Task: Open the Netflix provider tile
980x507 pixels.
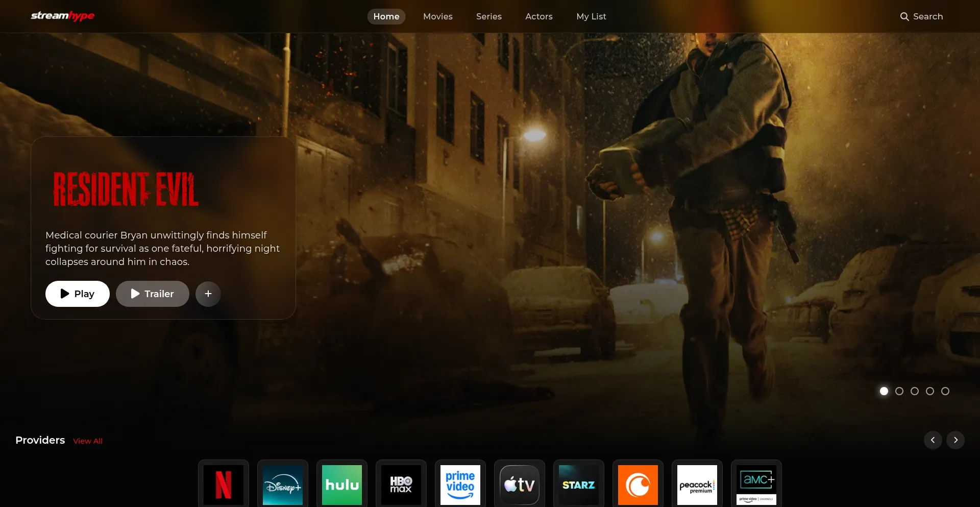Action: coord(224,484)
